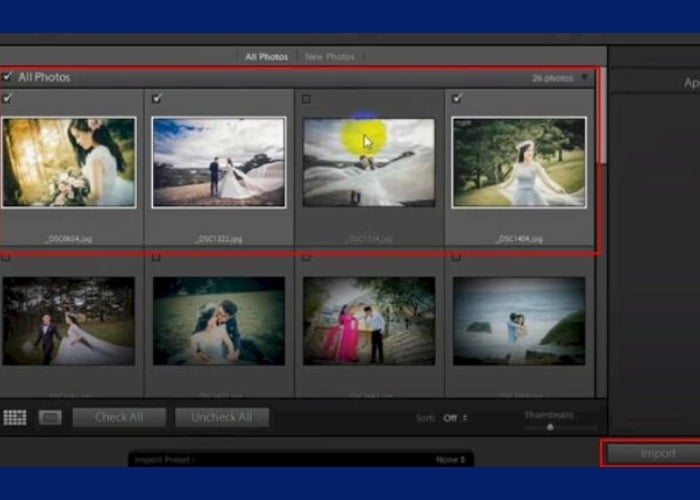
Task: Collapse the All Photos section arrow
Action: click(585, 77)
